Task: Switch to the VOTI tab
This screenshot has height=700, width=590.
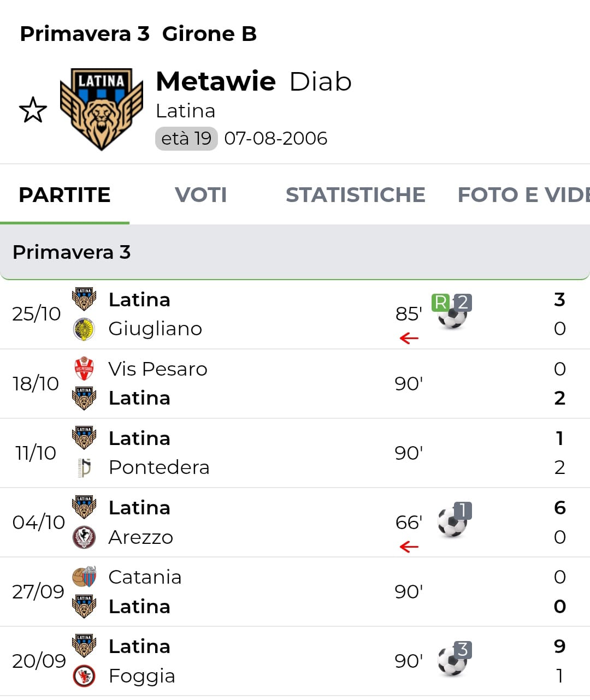Action: [x=200, y=195]
